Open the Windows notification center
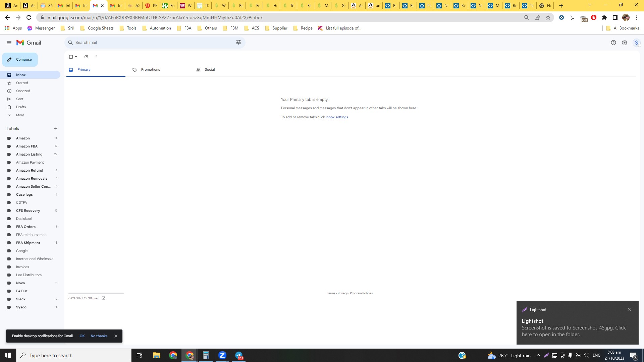 click(x=633, y=355)
